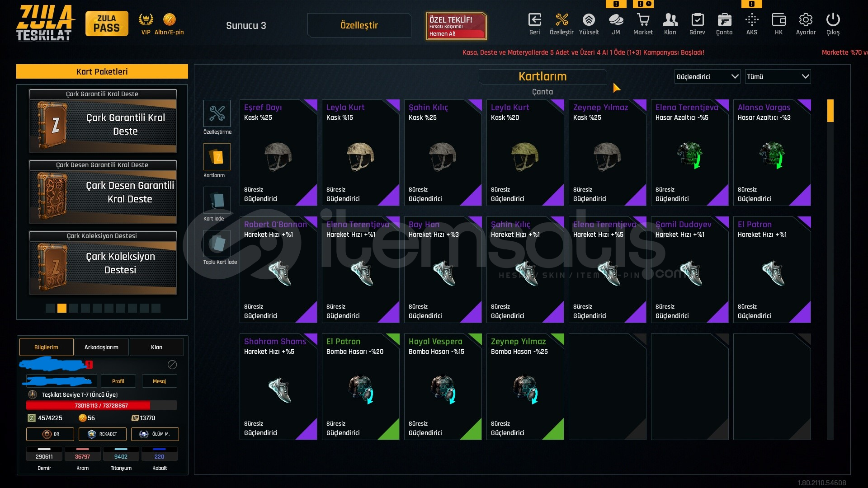868x488 pixels.
Task: Select the Eşref Dayı Kask %25 card
Action: click(278, 153)
